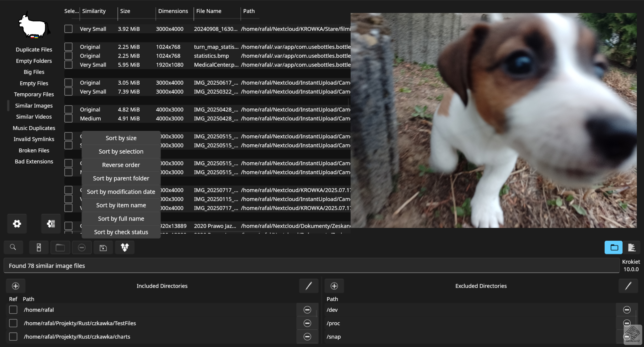Choose Sort by size

121,138
